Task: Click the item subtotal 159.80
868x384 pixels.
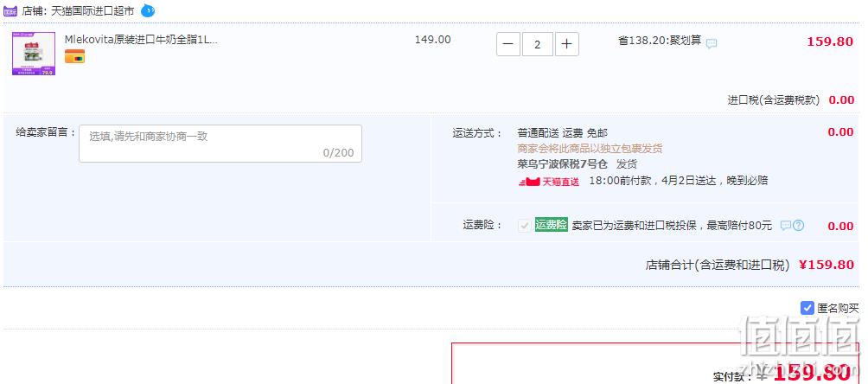Action: 830,42
